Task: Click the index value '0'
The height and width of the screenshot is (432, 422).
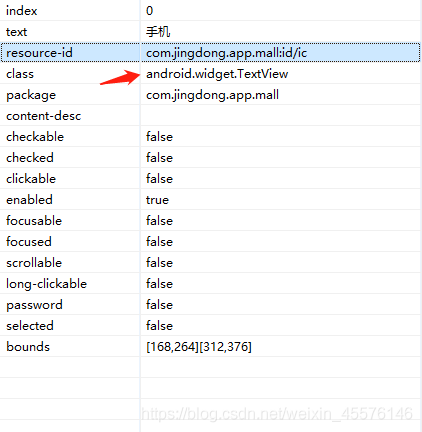Action: 149,11
